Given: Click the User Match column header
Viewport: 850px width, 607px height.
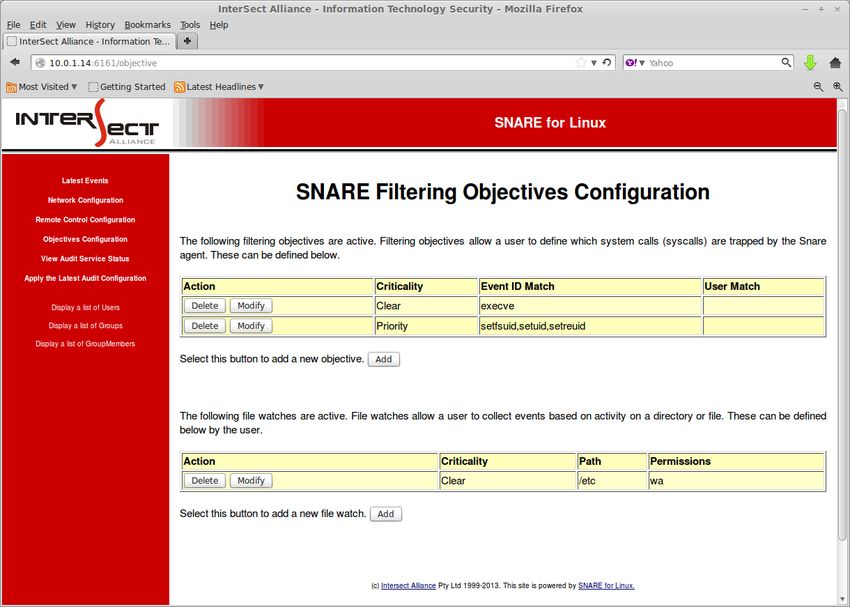Looking at the screenshot, I should coord(764,286).
